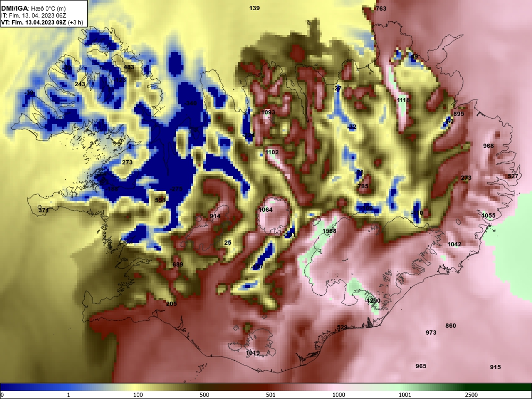The height and width of the screenshot is (399, 532).
Task: Select the map value 785
Action: point(363,186)
